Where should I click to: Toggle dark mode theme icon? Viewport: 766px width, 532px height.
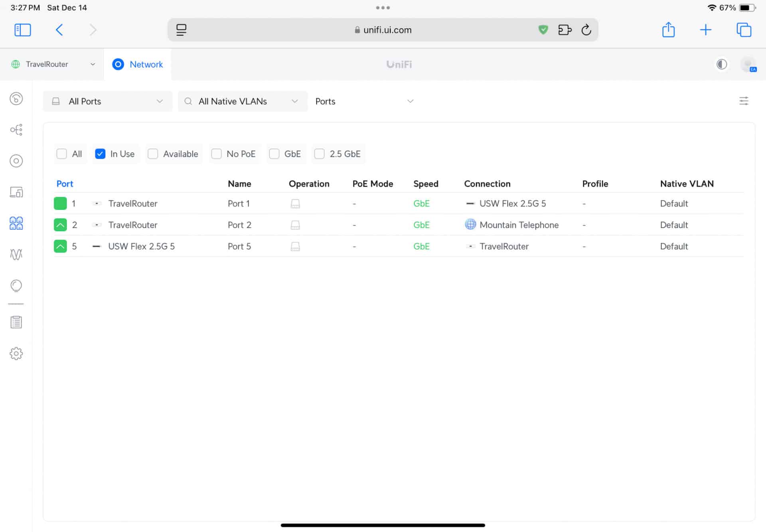(x=721, y=64)
